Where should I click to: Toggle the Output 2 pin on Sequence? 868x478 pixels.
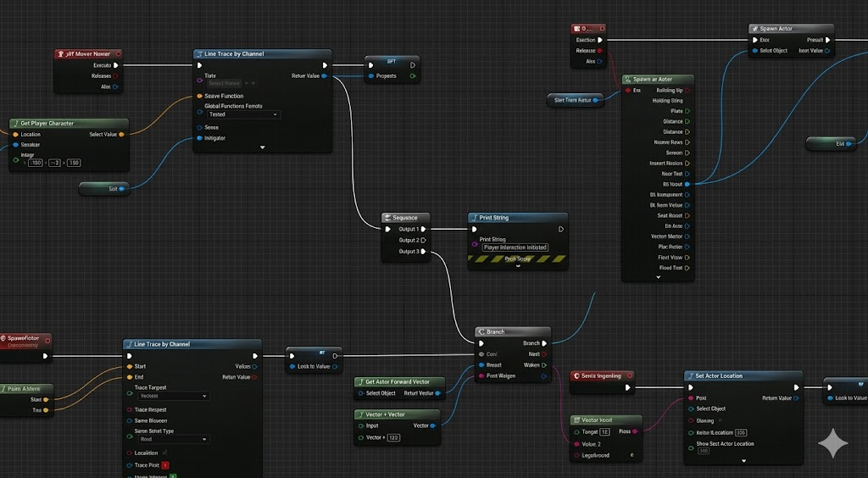[x=424, y=240]
